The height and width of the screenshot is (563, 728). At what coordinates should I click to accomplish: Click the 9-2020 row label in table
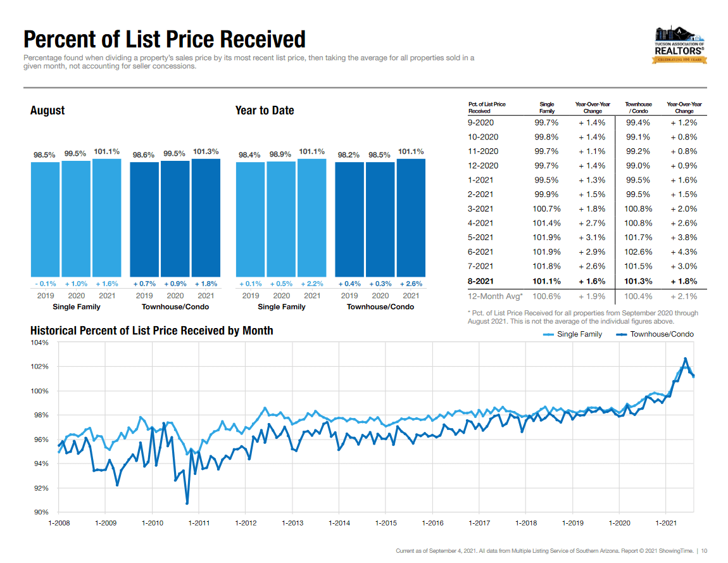coord(481,122)
